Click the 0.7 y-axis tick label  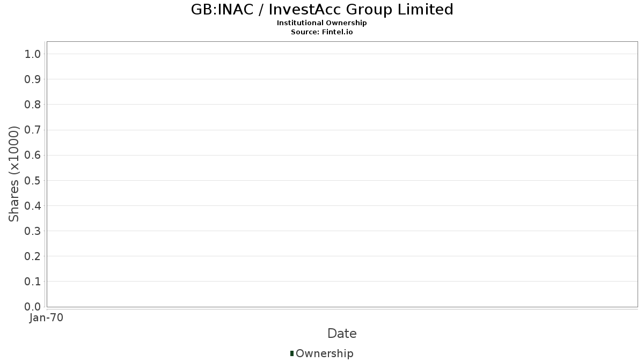point(32,130)
